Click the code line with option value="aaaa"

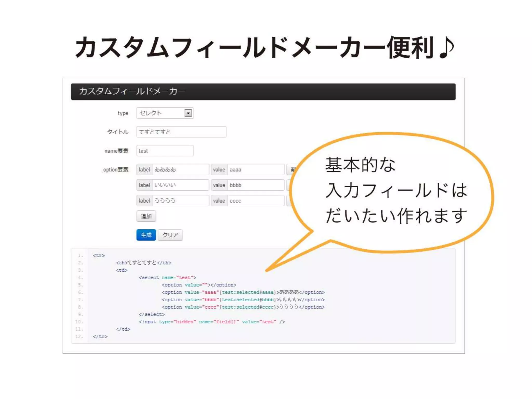point(243,292)
